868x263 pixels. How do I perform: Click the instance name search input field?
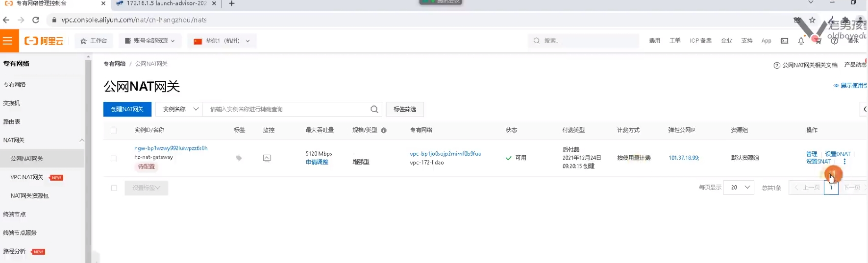287,109
